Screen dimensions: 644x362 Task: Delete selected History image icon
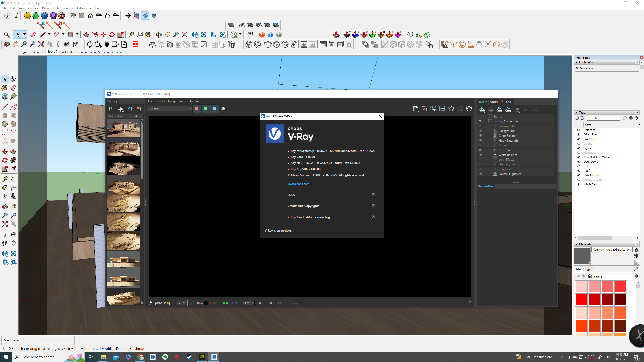(138, 109)
